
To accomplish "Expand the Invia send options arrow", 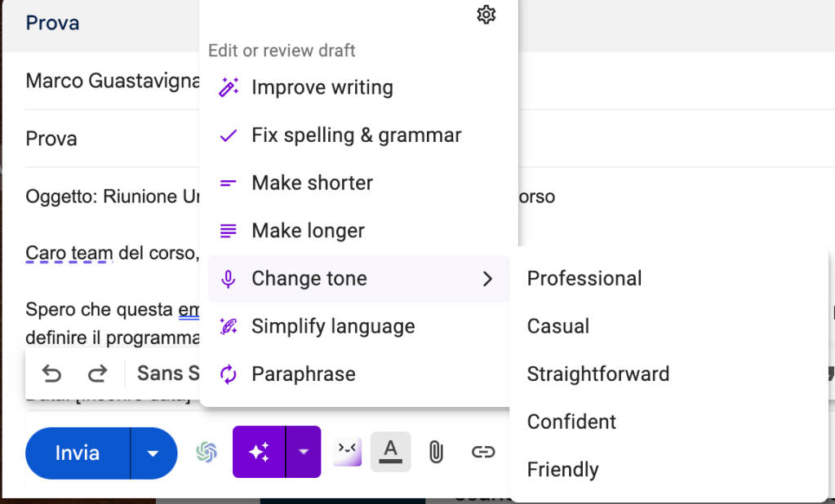I will click(x=153, y=453).
